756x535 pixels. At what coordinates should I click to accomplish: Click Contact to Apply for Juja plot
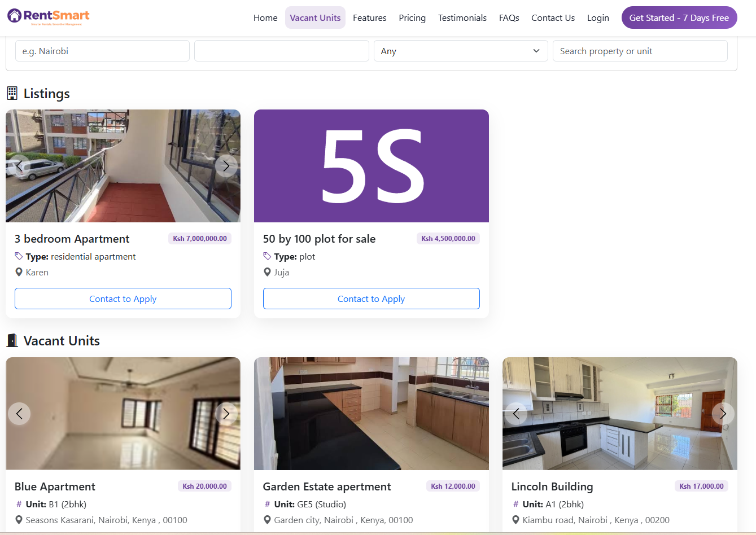(x=372, y=299)
